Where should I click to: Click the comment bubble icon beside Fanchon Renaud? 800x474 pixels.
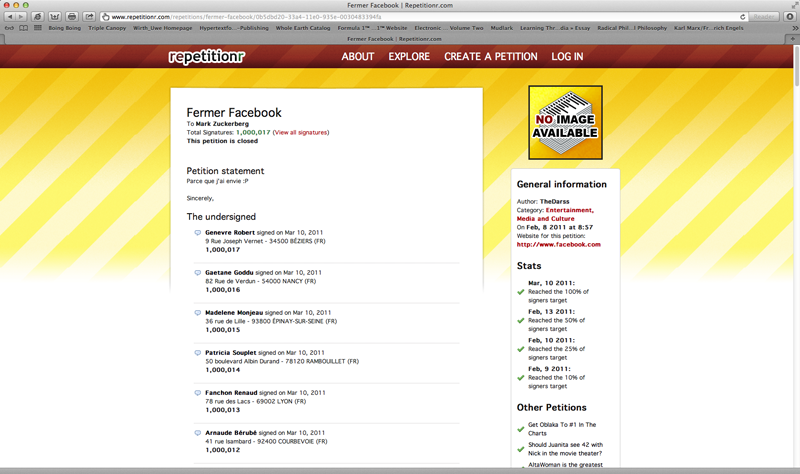198,393
